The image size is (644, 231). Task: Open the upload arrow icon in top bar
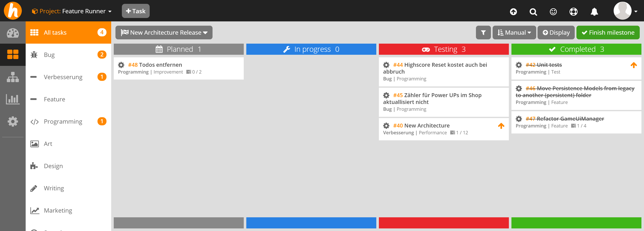coord(513,12)
